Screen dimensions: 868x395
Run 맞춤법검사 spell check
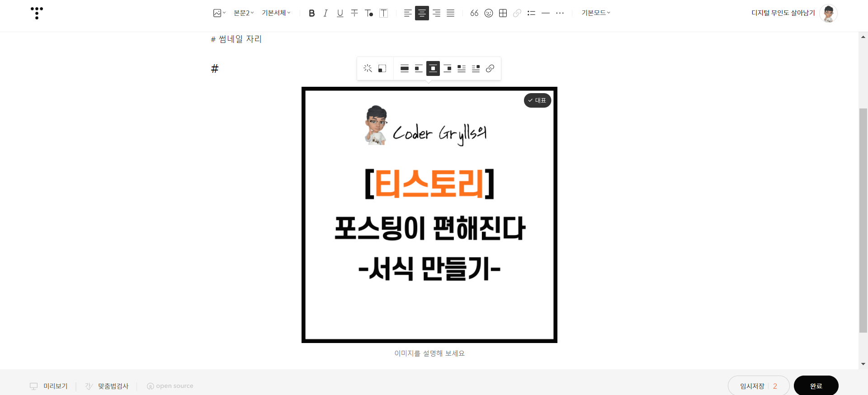(x=107, y=386)
